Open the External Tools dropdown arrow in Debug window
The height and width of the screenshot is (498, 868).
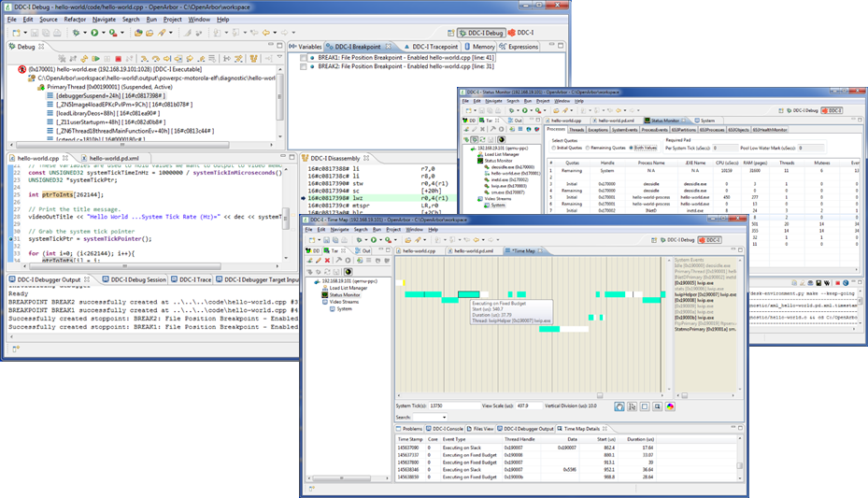click(x=121, y=33)
